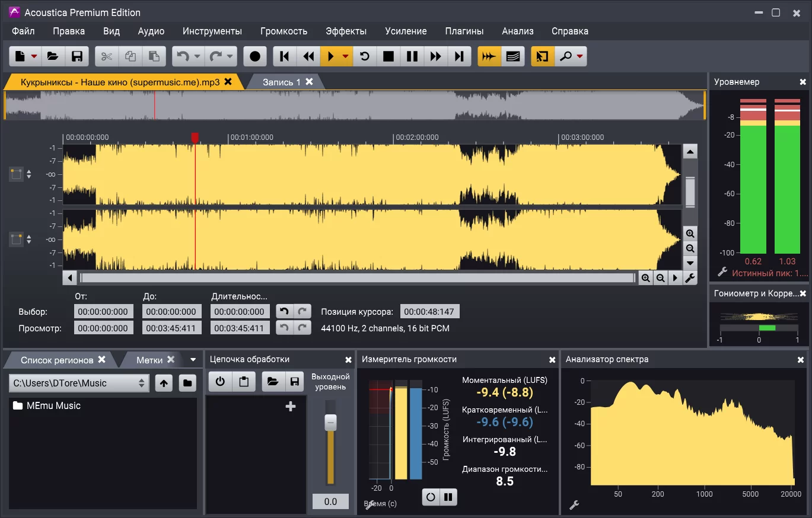Open the region list panel options arrow

(x=193, y=360)
